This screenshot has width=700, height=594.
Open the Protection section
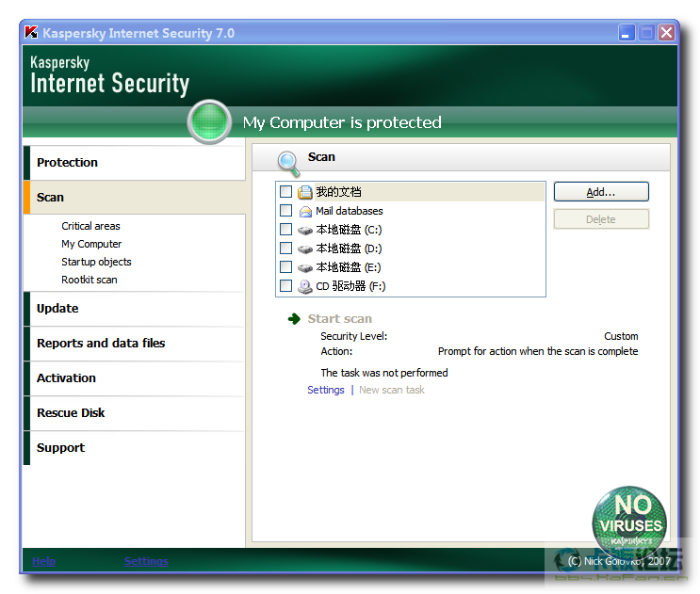coord(134,163)
